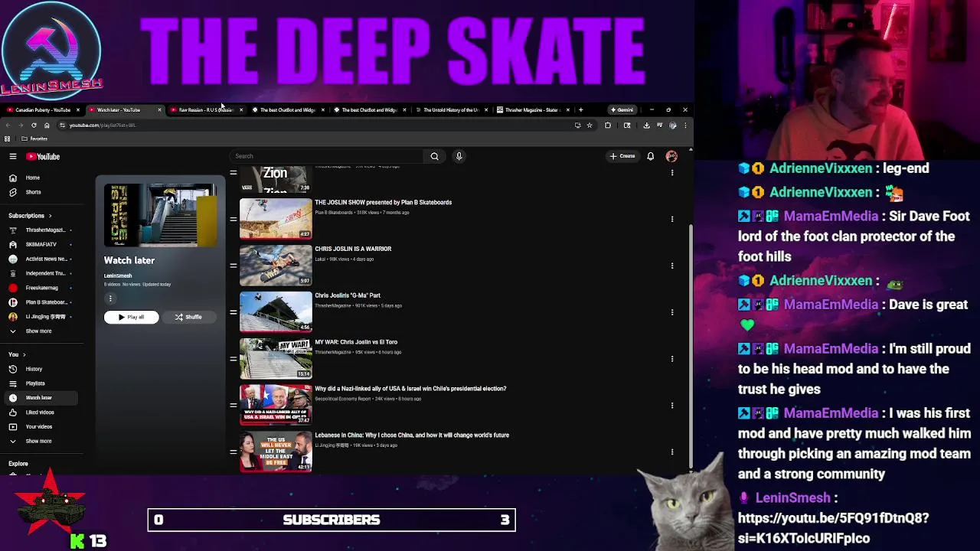Open MY WAR: Chris Joslin vs El Toro
This screenshot has width=980, height=551.
(356, 342)
